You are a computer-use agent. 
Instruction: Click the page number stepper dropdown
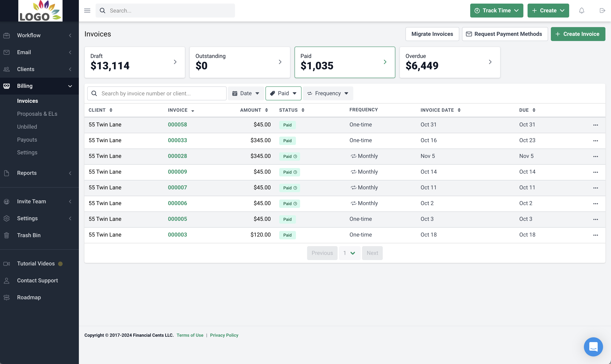click(x=349, y=253)
